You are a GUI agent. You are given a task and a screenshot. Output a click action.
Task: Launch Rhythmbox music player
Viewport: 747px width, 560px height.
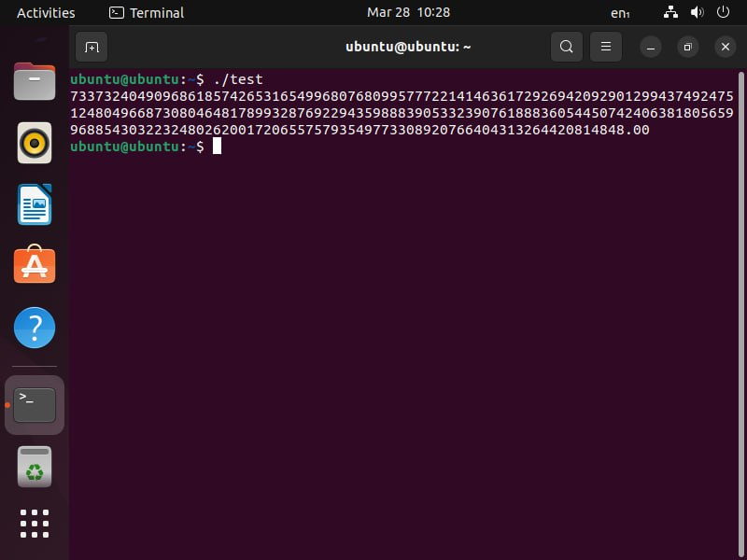(x=35, y=143)
